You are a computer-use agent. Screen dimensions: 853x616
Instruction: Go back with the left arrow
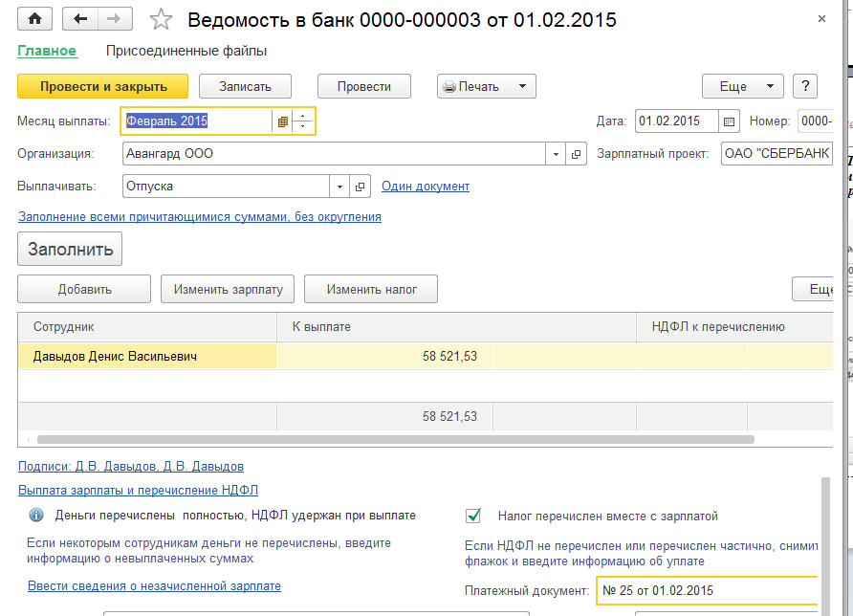coord(80,19)
